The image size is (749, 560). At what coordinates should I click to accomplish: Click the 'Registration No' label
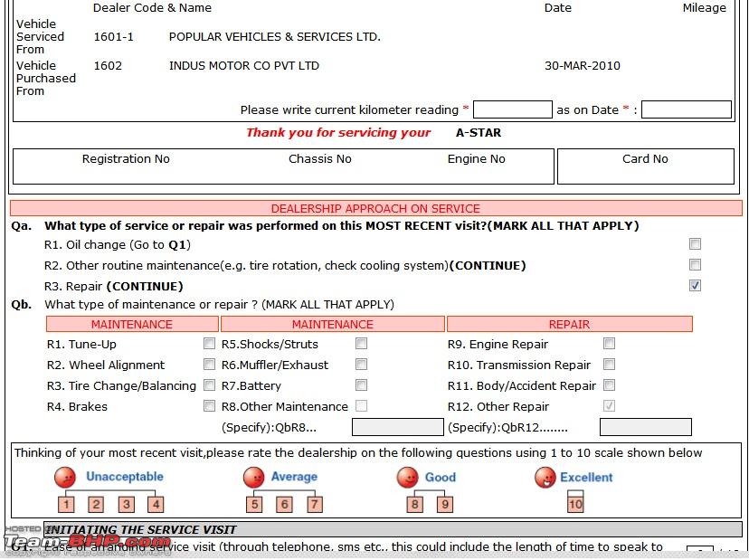tap(126, 159)
